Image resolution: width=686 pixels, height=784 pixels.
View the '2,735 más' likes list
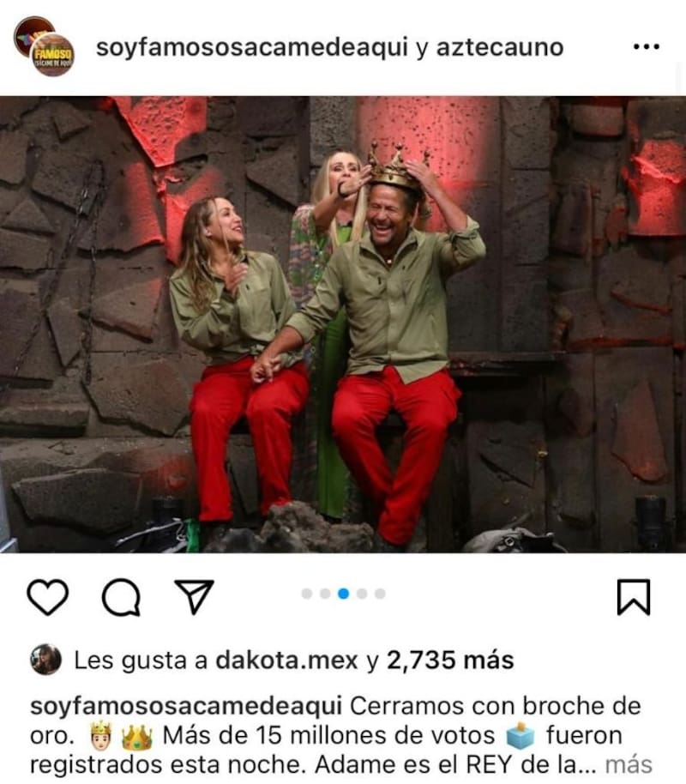(x=450, y=660)
